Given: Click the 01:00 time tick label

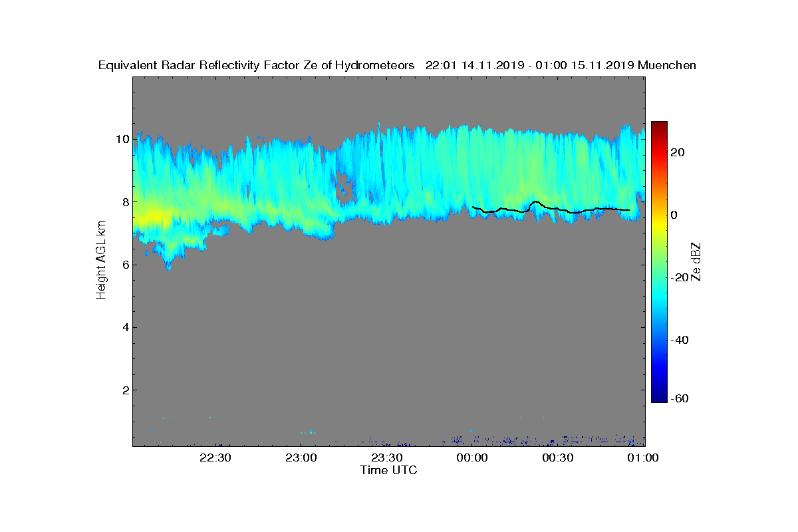Looking at the screenshot, I should point(643,458).
